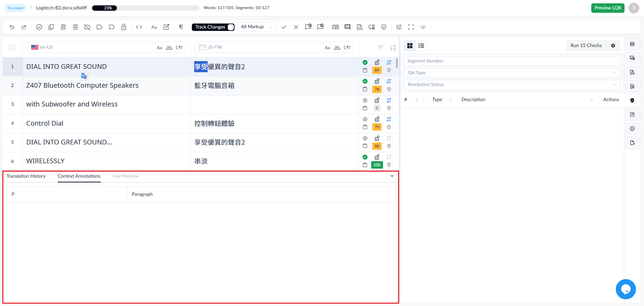644x306 pixels.
Task: Open the Live Preview tab
Action: pyautogui.click(x=126, y=176)
